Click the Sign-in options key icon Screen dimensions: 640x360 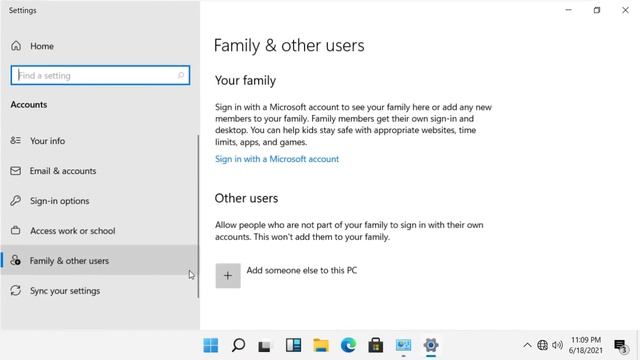(16, 200)
